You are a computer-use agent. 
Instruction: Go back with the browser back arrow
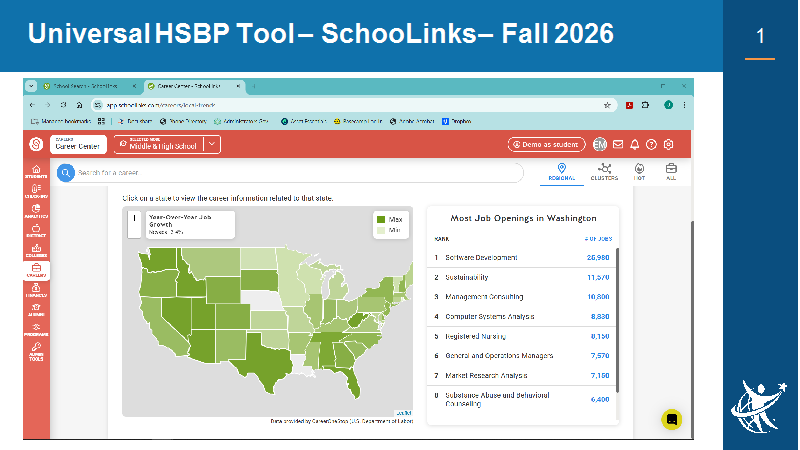(33, 105)
